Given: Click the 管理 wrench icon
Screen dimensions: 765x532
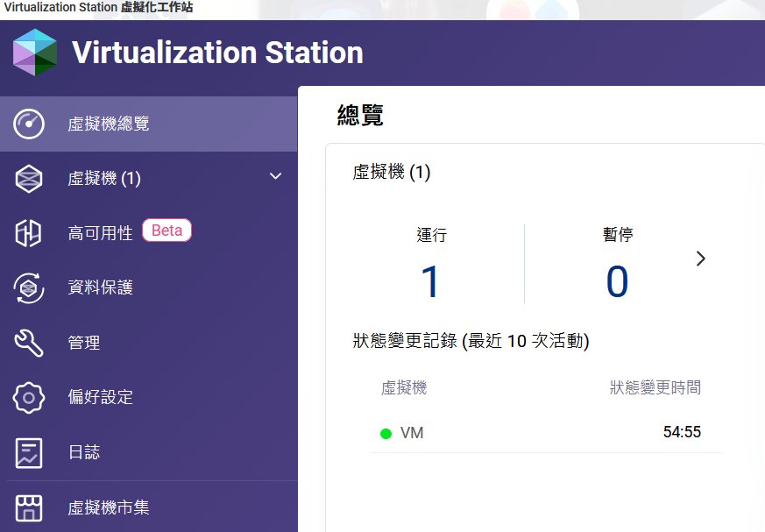Looking at the screenshot, I should 29,343.
